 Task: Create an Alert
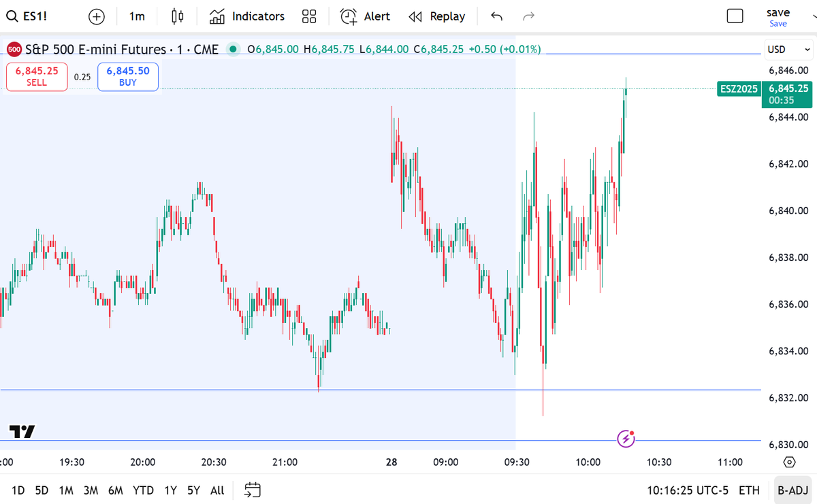pos(365,16)
